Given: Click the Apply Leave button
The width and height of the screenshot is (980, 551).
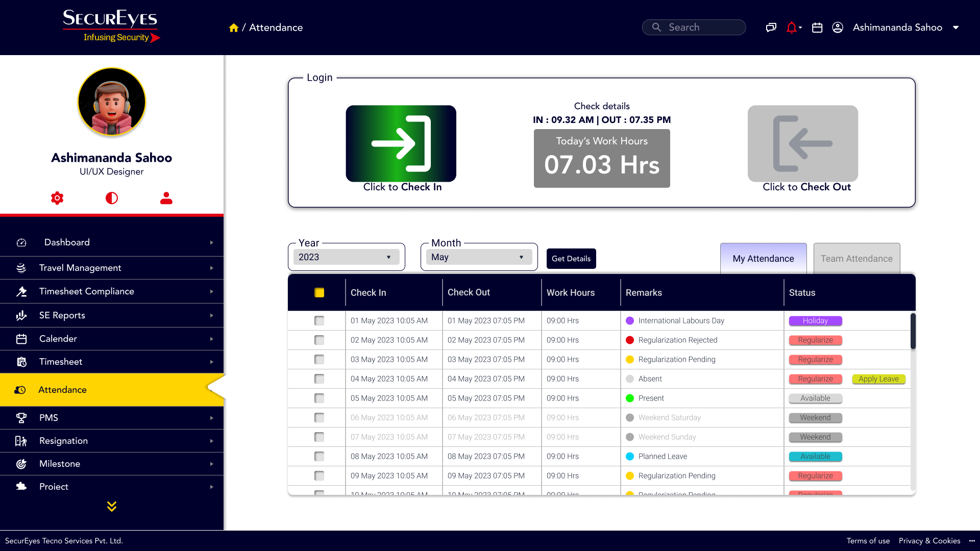Looking at the screenshot, I should (x=878, y=379).
